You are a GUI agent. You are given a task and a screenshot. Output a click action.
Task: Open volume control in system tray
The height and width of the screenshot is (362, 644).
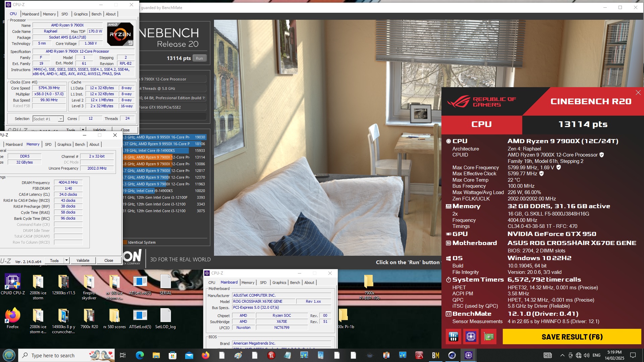point(587,355)
